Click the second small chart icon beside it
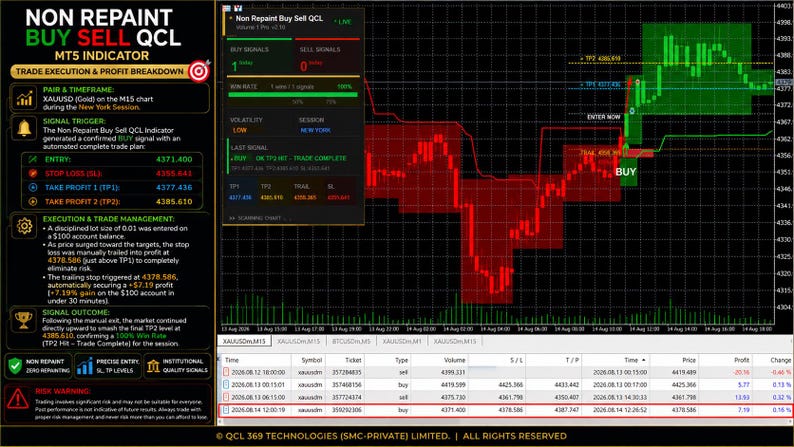Screen dimensions: 794x447 click(x=238, y=8)
